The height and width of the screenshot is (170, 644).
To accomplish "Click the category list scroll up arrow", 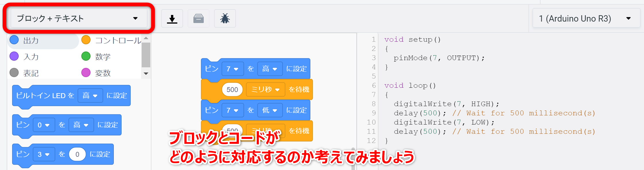I will pyautogui.click(x=146, y=38).
